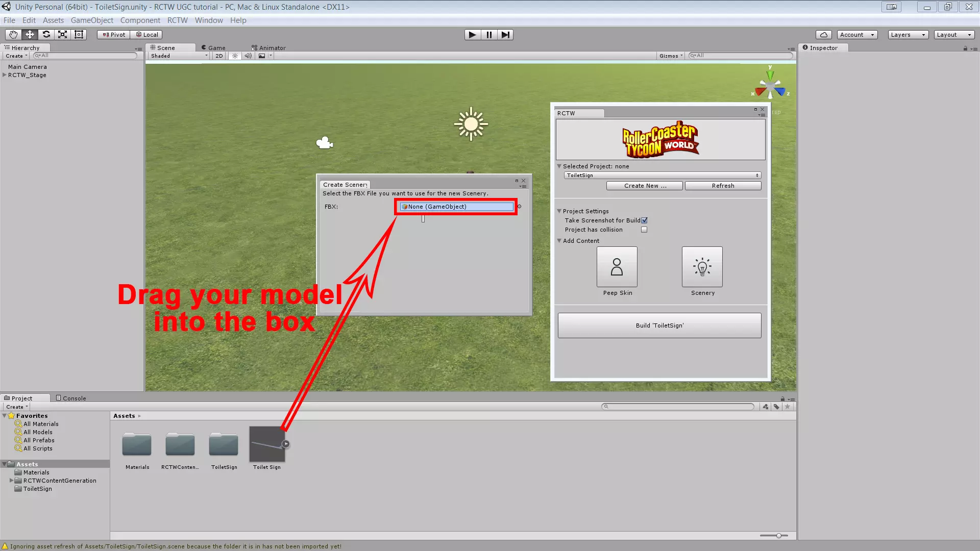Expand RCTW_Stage in Hierarchy
The height and width of the screenshot is (551, 980).
5,75
